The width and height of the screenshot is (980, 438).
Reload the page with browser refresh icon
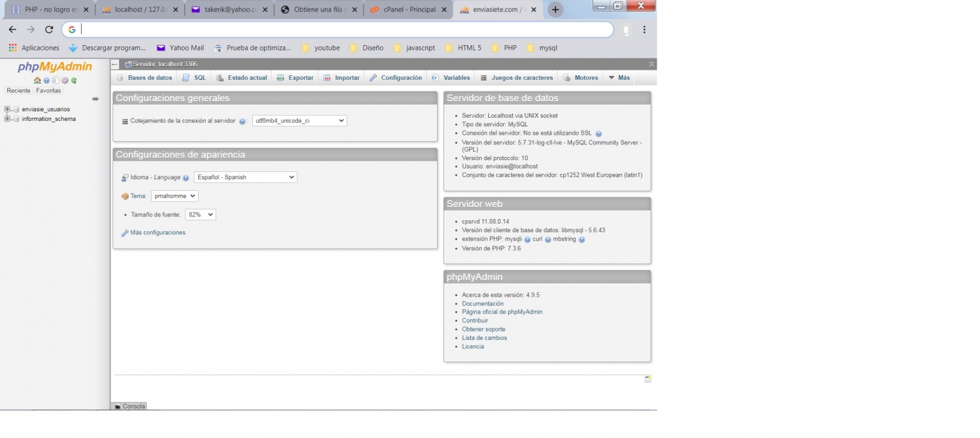49,29
